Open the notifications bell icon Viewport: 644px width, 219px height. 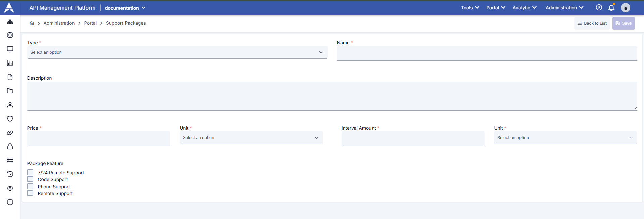point(611,8)
